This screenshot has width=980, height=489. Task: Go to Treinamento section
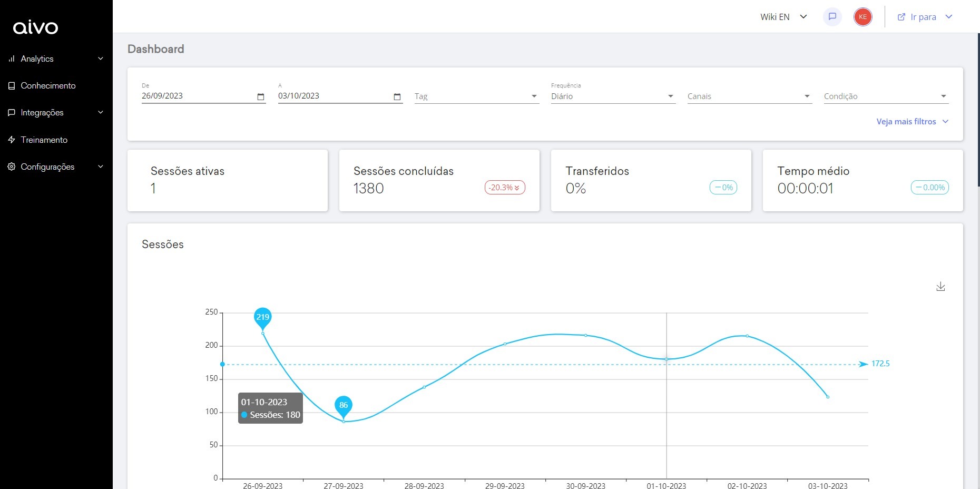[x=44, y=140]
